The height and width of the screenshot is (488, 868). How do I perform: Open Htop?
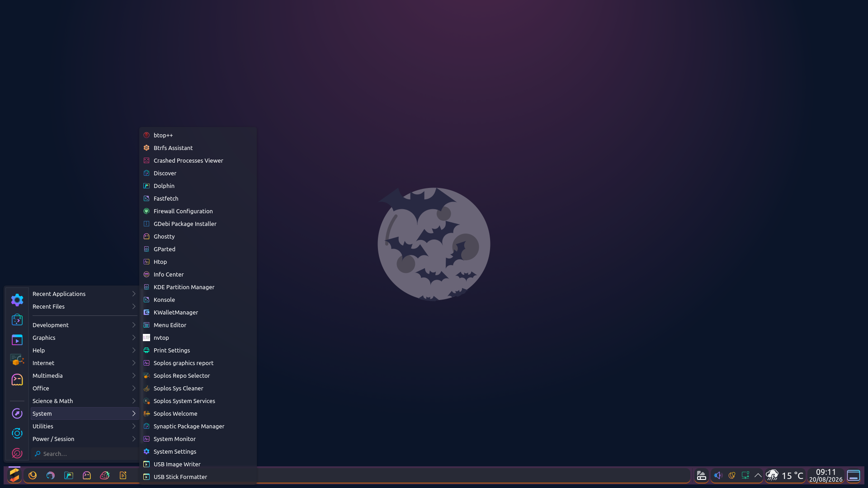pyautogui.click(x=198, y=262)
